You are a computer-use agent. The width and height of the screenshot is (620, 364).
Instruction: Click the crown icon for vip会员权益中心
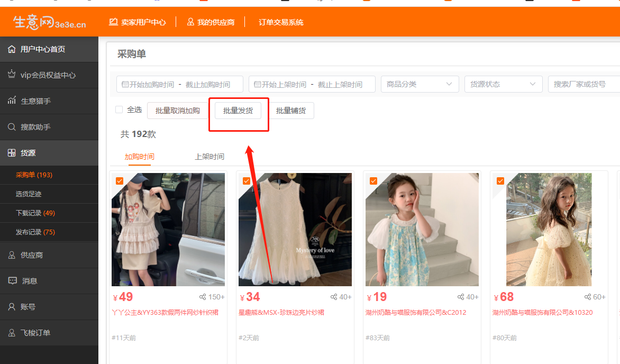pos(12,75)
